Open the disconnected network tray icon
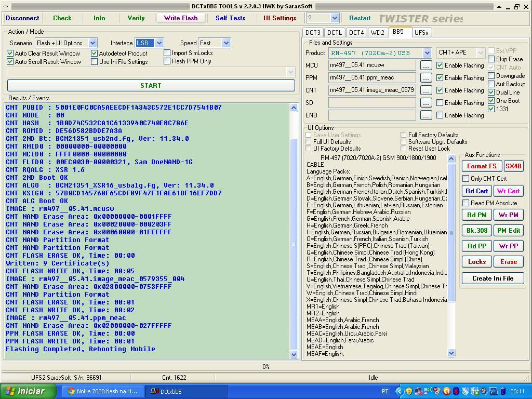This screenshot has width=532, height=399. [x=418, y=391]
